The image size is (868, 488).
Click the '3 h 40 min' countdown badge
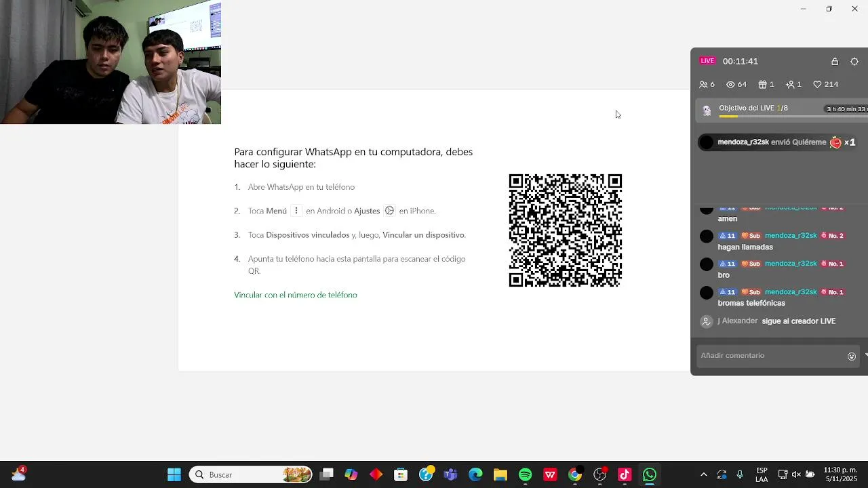846,109
